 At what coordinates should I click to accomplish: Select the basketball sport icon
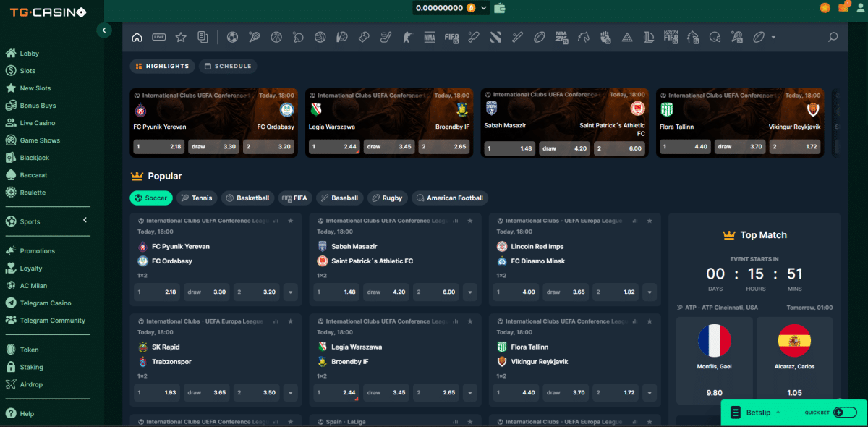[x=276, y=37]
